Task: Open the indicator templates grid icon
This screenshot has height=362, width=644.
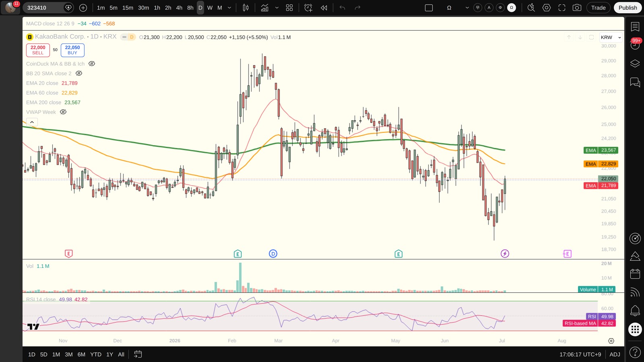Action: (x=289, y=8)
